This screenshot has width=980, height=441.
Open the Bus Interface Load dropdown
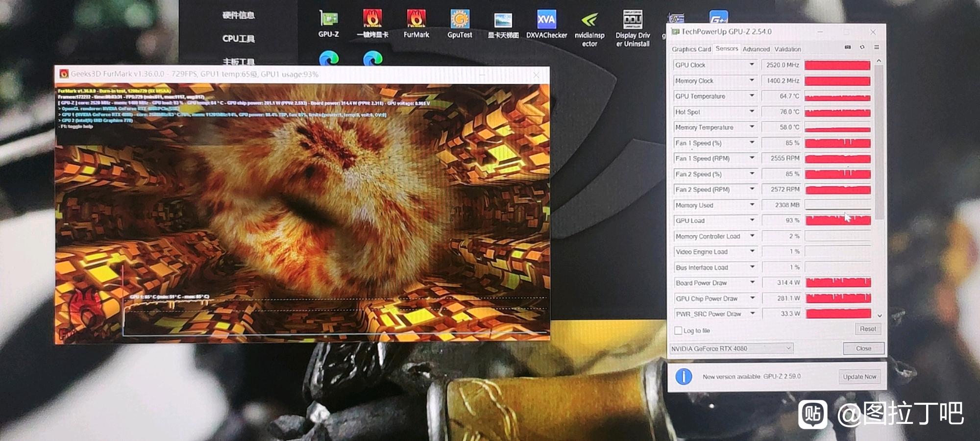point(752,267)
